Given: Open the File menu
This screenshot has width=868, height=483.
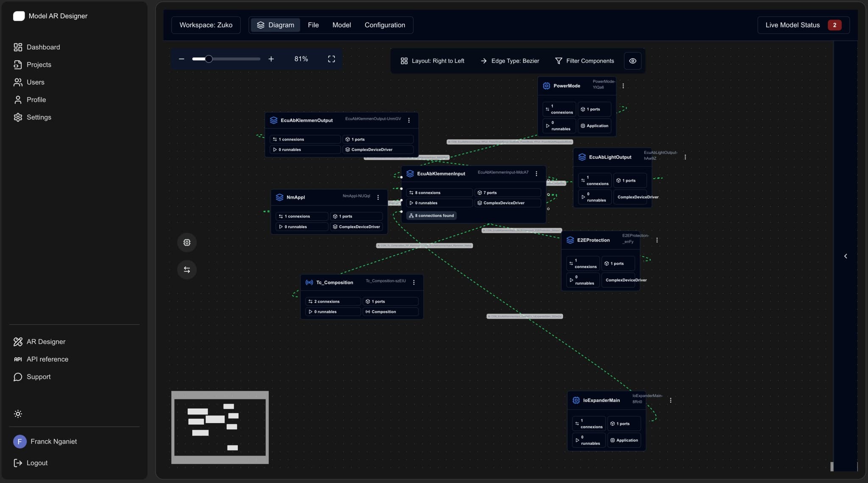Looking at the screenshot, I should tap(313, 25).
